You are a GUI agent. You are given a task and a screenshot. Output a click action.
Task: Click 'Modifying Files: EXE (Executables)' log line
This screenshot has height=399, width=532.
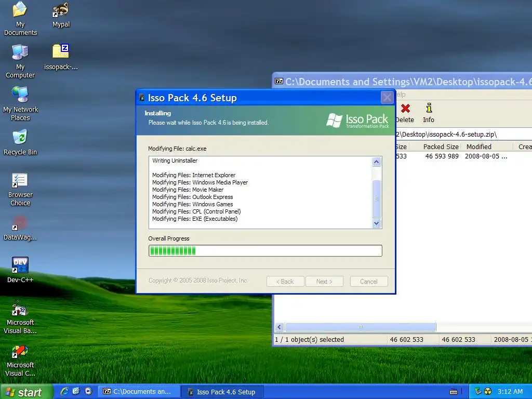(195, 219)
